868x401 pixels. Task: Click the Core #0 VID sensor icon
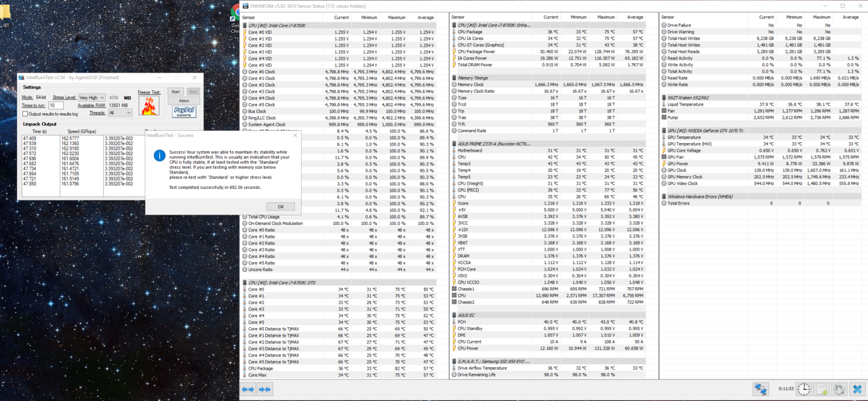point(245,32)
